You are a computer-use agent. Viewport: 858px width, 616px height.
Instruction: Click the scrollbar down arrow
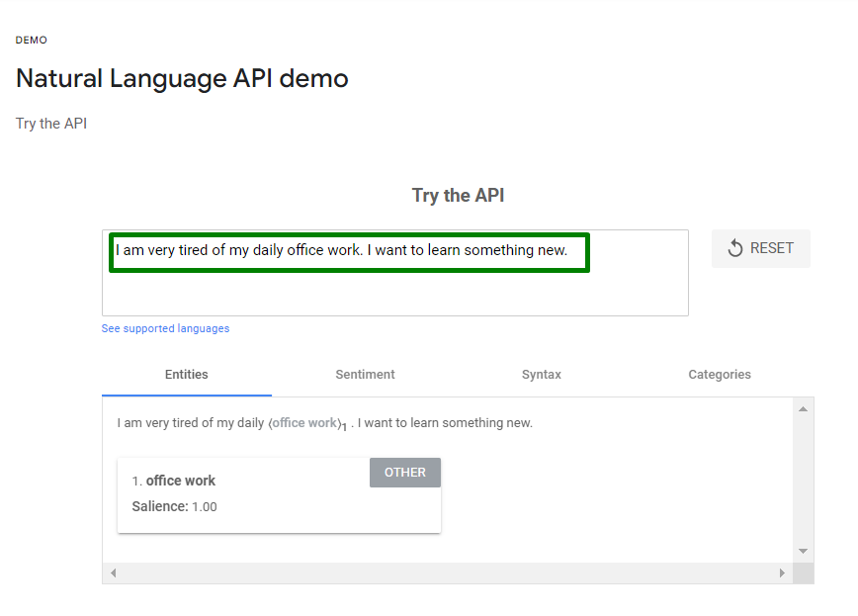tap(803, 552)
